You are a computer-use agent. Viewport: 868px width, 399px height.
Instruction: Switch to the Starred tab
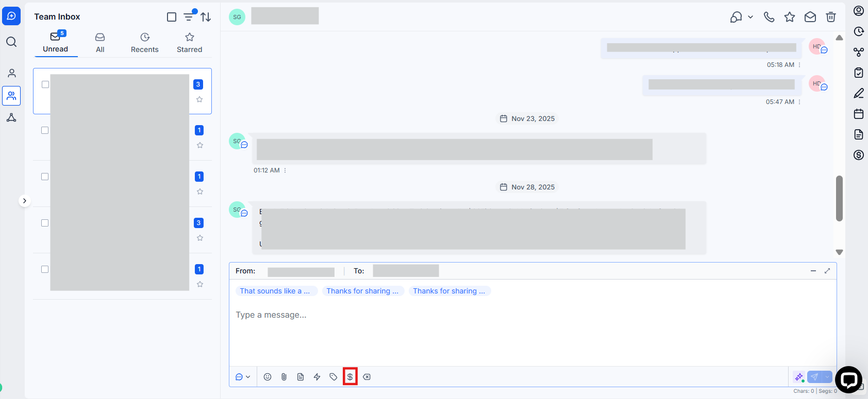click(190, 43)
